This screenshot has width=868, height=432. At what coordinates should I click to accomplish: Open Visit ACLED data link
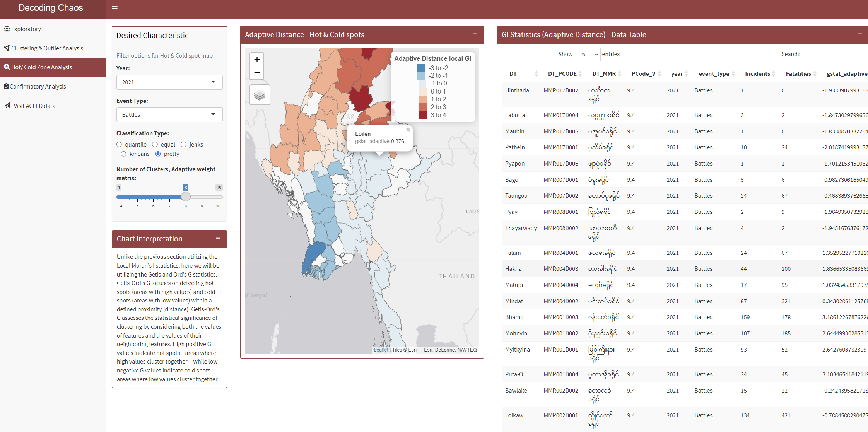[34, 106]
